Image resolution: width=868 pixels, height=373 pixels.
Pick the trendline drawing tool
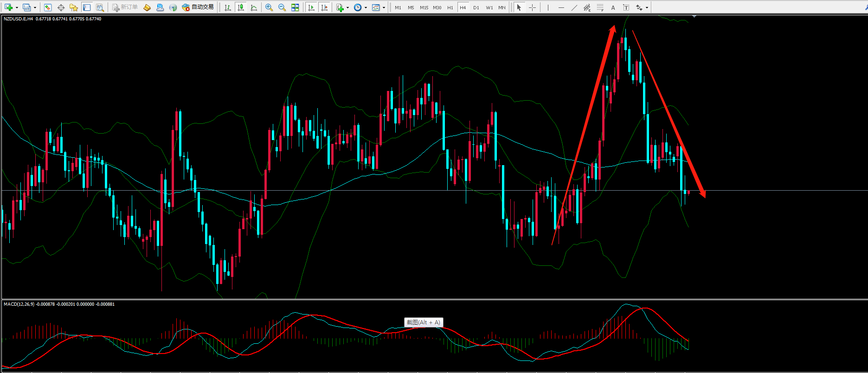(574, 7)
